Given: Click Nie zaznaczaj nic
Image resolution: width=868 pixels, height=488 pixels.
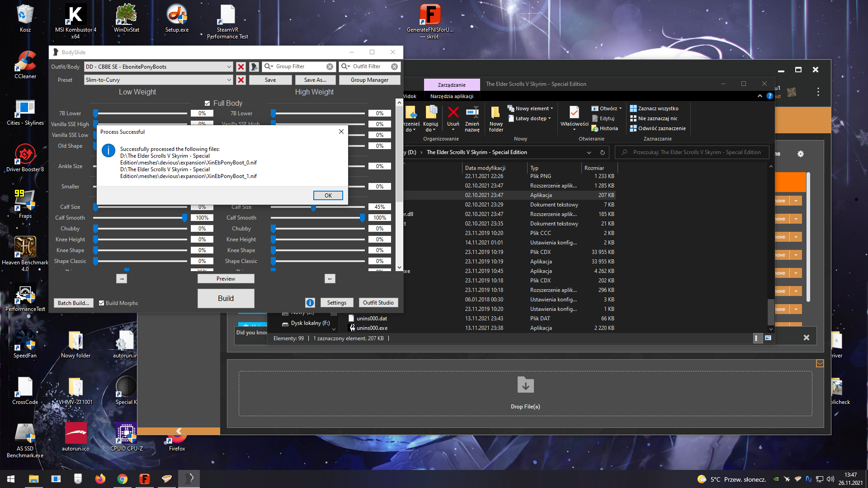Looking at the screenshot, I should 654,118.
